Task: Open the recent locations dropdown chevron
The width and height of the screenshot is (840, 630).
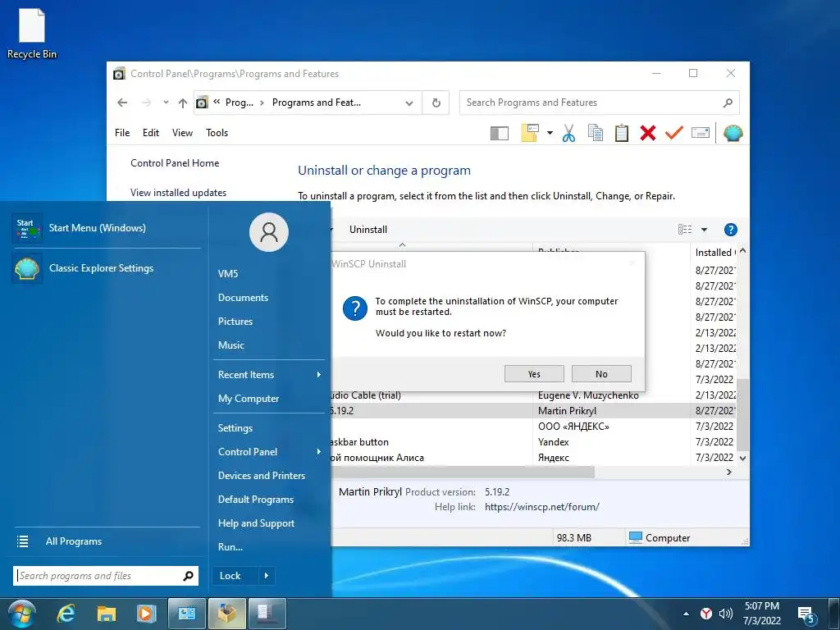Action: click(166, 103)
